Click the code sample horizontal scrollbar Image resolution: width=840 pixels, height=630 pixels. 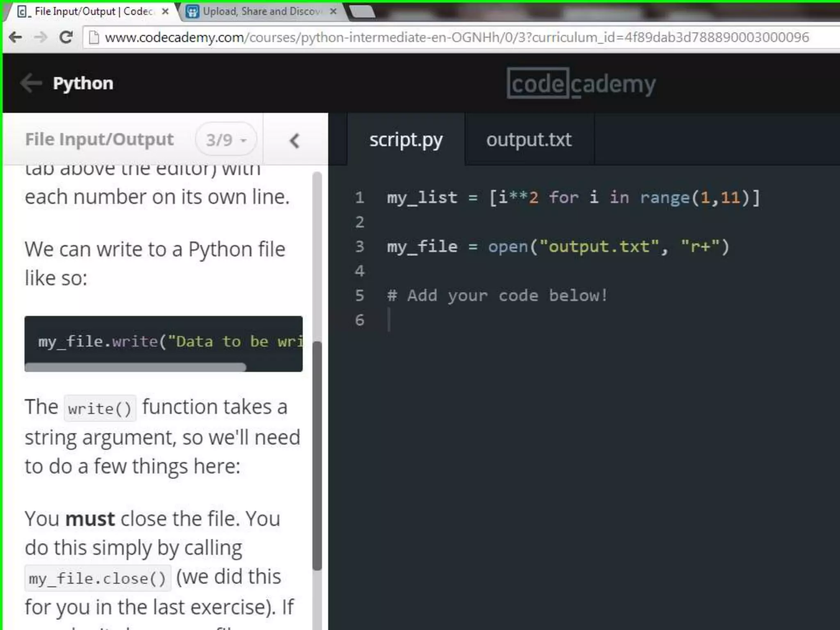tap(135, 367)
